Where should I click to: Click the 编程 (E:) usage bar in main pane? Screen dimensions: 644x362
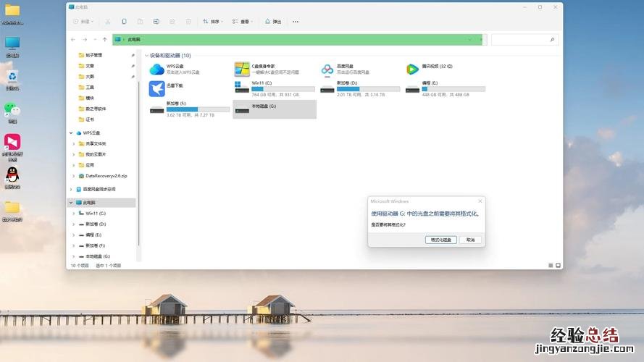pyautogui.click(x=453, y=89)
